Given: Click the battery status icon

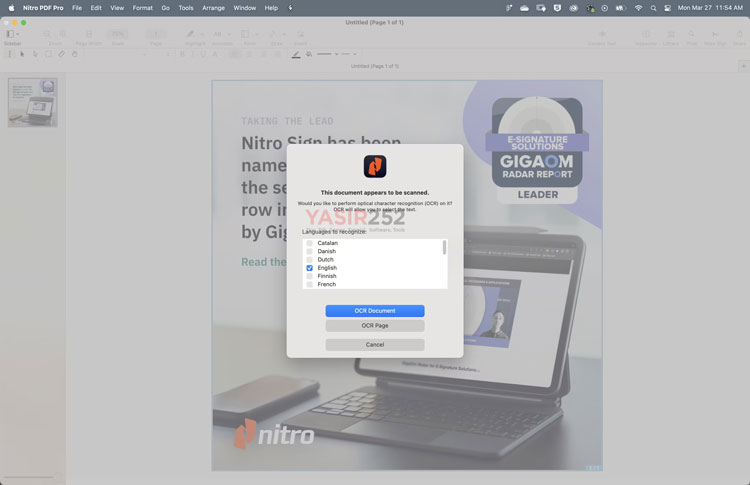Looking at the screenshot, I should pos(621,8).
